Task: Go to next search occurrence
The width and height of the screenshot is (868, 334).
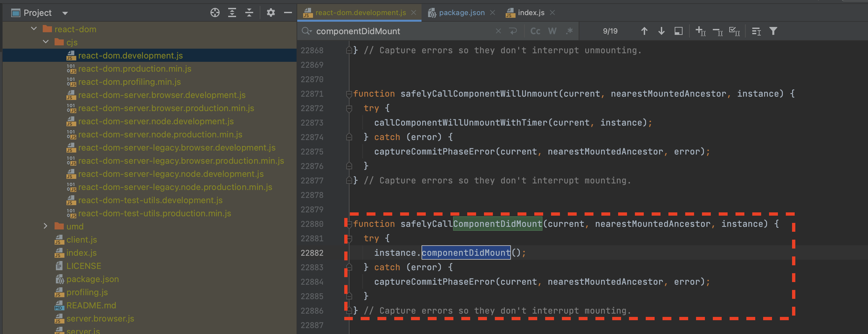Action: coord(661,31)
